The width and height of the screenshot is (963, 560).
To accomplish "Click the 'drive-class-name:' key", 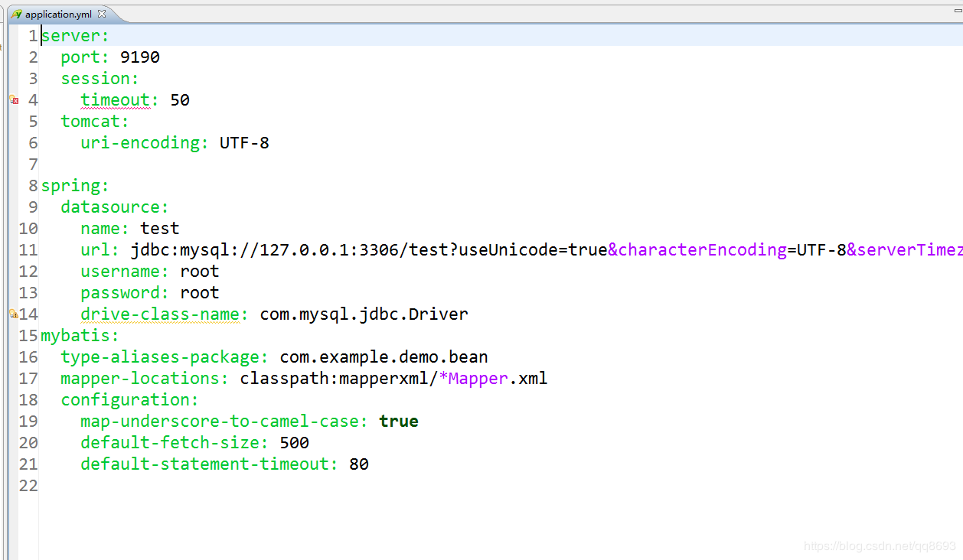I will tap(165, 314).
